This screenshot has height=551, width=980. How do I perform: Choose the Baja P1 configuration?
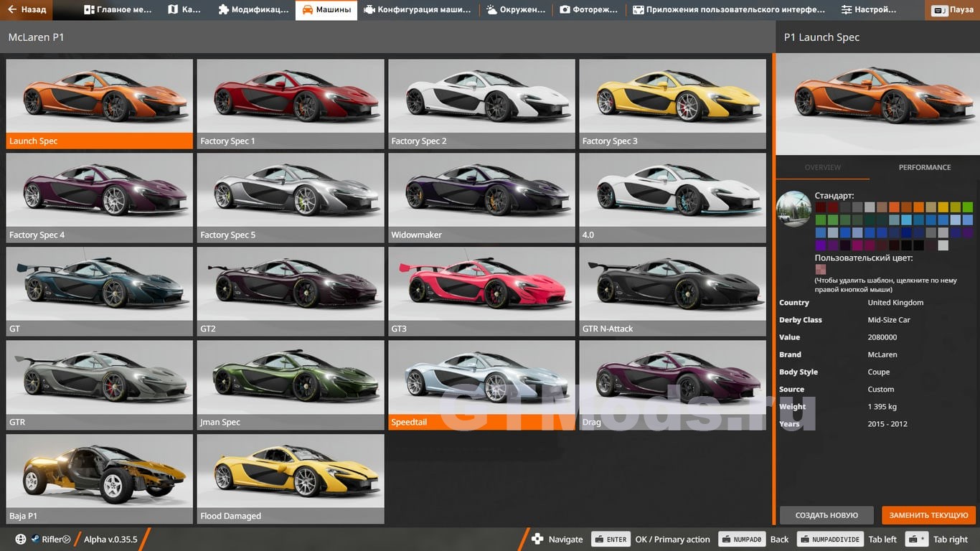[x=100, y=479]
